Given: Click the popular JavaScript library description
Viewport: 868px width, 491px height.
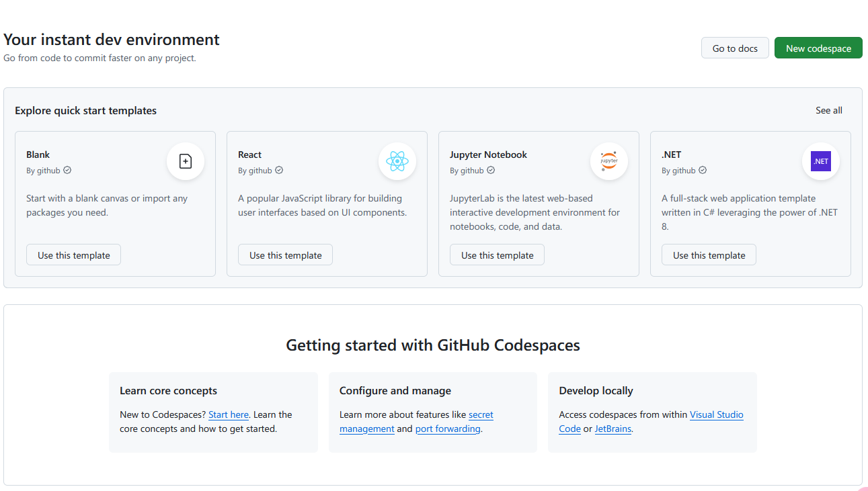Looking at the screenshot, I should (x=323, y=206).
